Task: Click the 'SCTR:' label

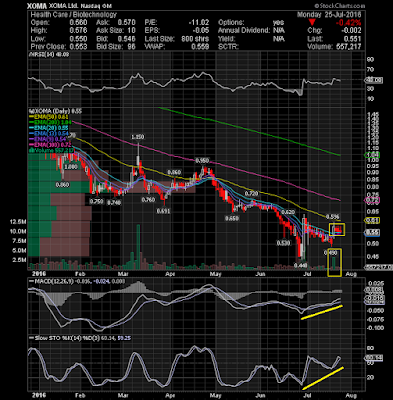Action: [x=228, y=47]
